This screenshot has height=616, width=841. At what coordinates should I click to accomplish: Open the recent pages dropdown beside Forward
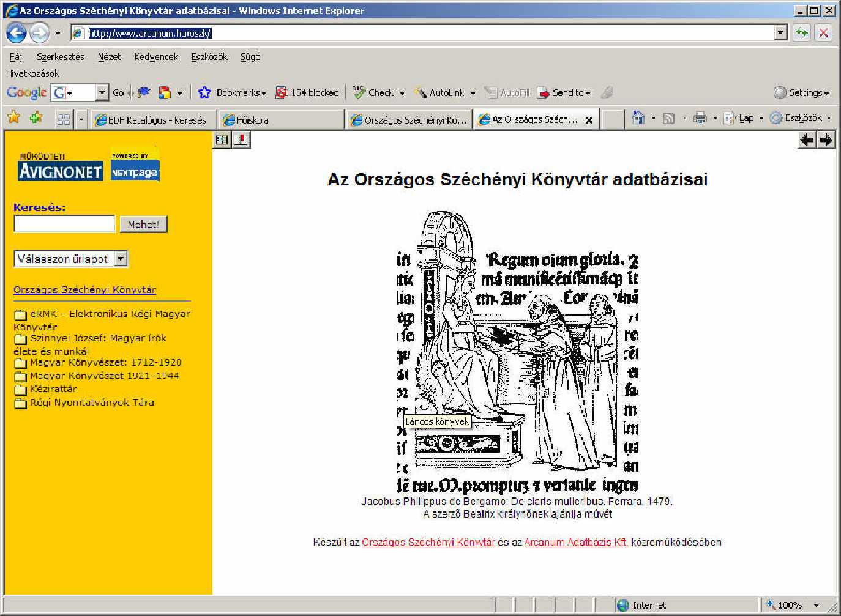tap(58, 33)
